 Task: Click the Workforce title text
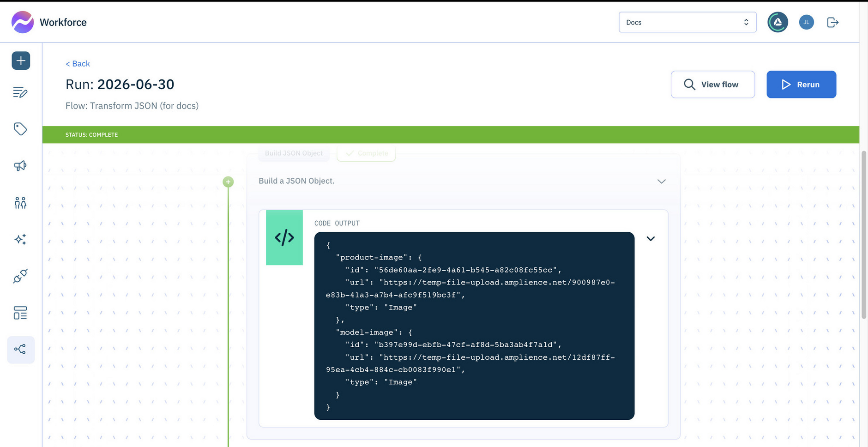(63, 22)
